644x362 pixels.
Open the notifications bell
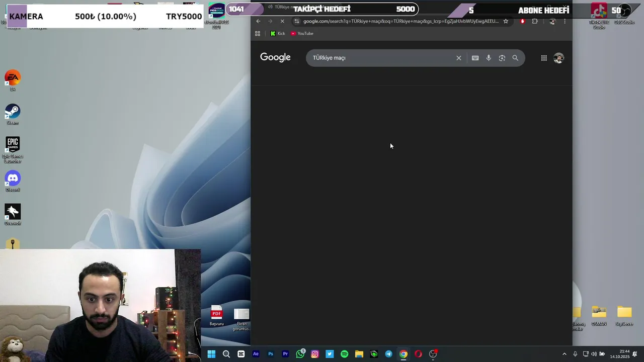[x=635, y=354]
